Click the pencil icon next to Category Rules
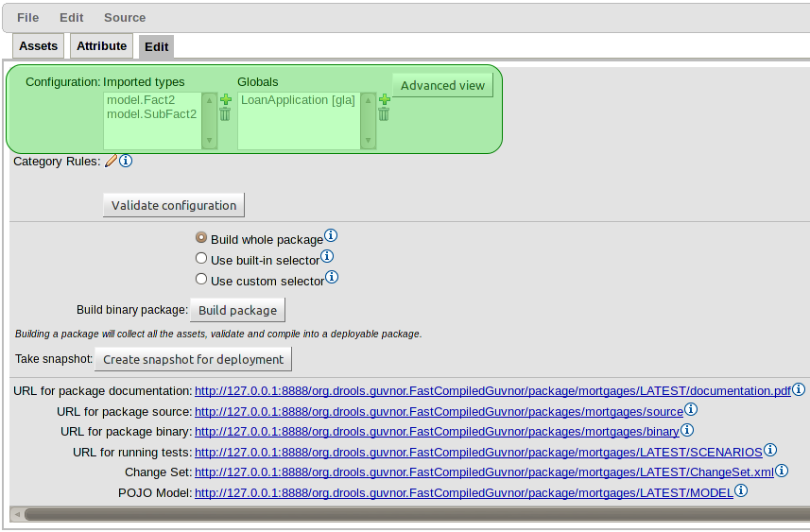The image size is (810, 532). point(112,161)
